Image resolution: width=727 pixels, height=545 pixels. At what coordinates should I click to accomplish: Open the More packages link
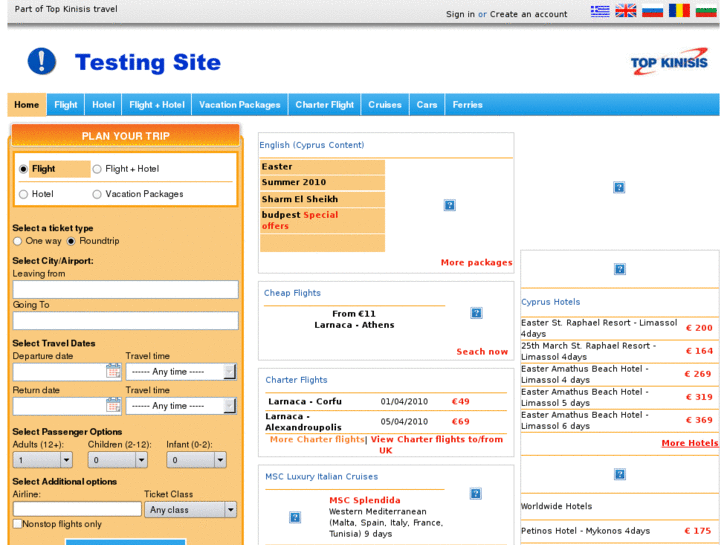tap(476, 263)
